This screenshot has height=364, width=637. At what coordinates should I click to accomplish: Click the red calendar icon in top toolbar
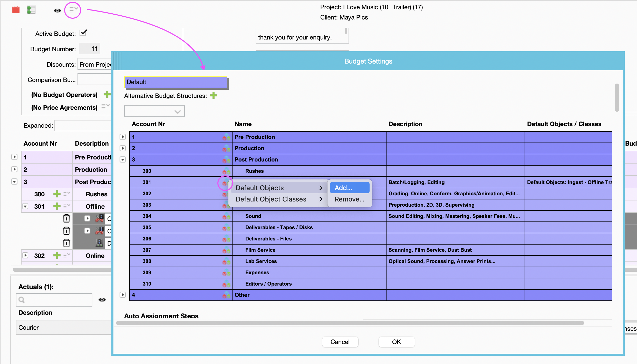click(x=16, y=10)
